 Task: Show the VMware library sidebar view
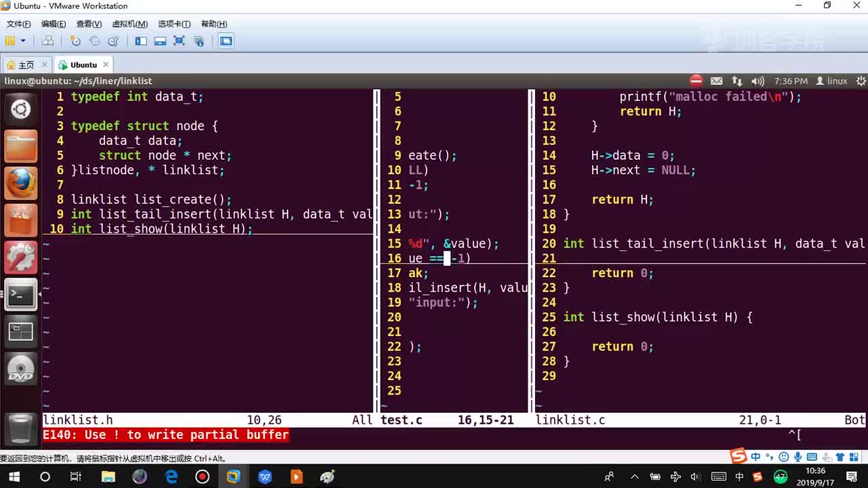click(x=141, y=41)
